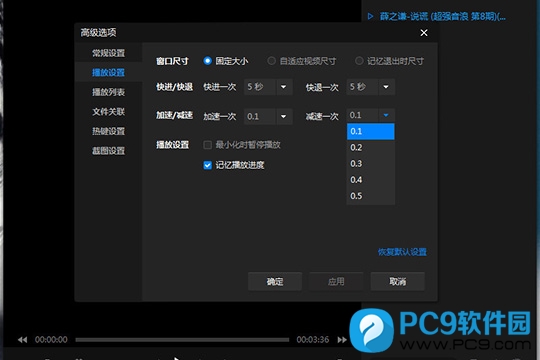Choose 0.1 in the open dropdown list

[x=371, y=131]
